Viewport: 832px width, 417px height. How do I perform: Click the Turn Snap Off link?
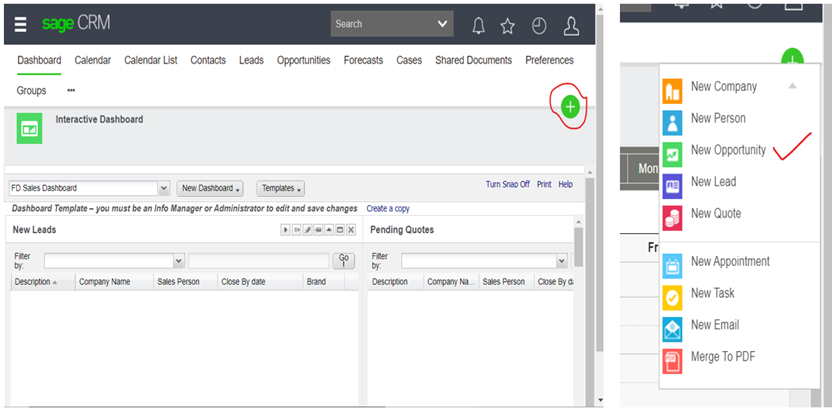point(507,185)
